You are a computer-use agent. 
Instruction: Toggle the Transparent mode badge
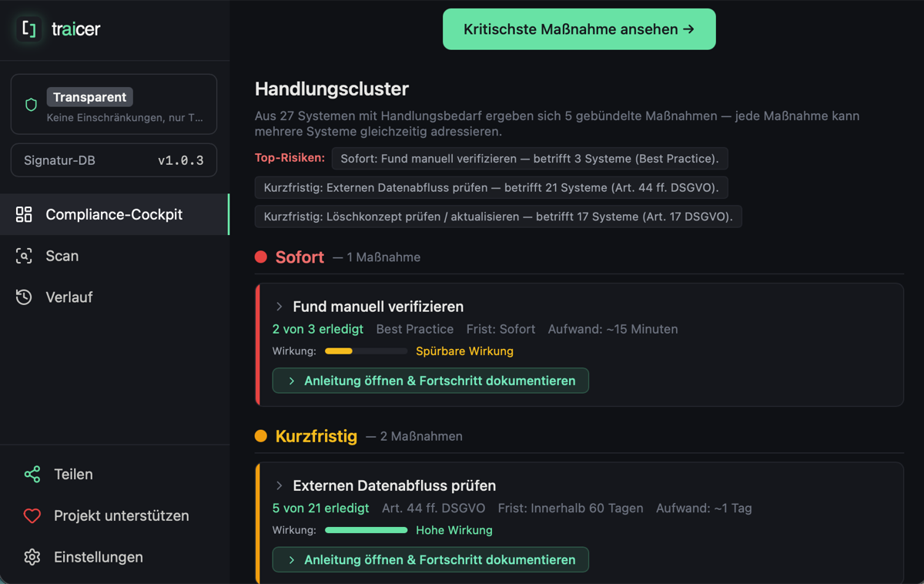click(89, 97)
